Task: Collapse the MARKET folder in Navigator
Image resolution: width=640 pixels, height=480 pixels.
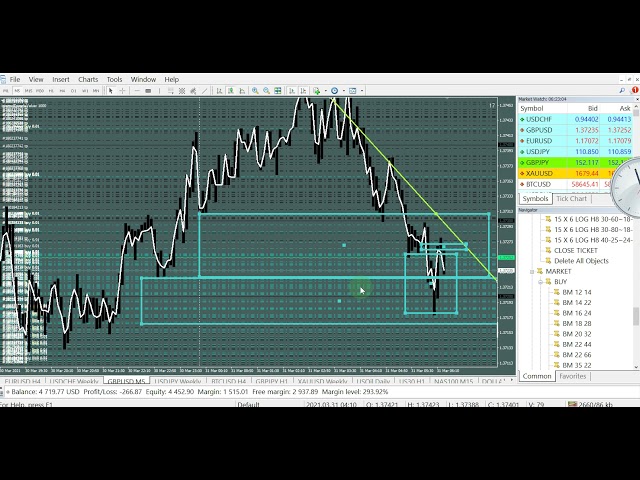Action: pyautogui.click(x=533, y=271)
